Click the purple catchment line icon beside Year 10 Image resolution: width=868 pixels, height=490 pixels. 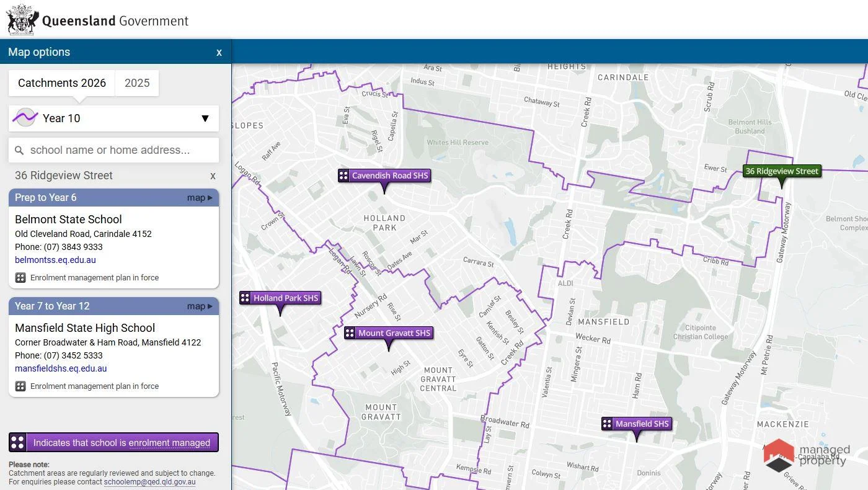(25, 118)
